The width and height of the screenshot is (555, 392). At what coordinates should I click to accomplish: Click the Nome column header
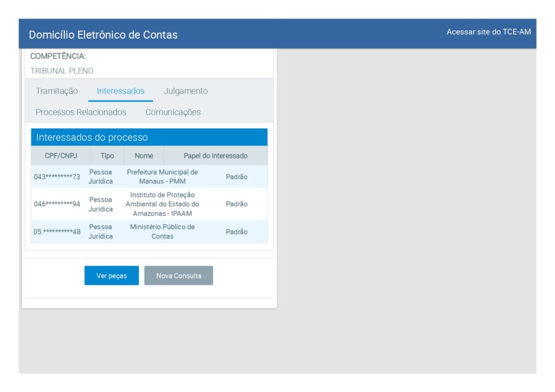click(144, 156)
